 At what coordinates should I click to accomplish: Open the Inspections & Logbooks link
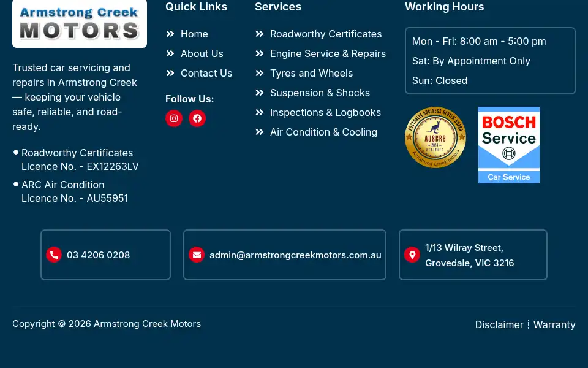(x=325, y=112)
